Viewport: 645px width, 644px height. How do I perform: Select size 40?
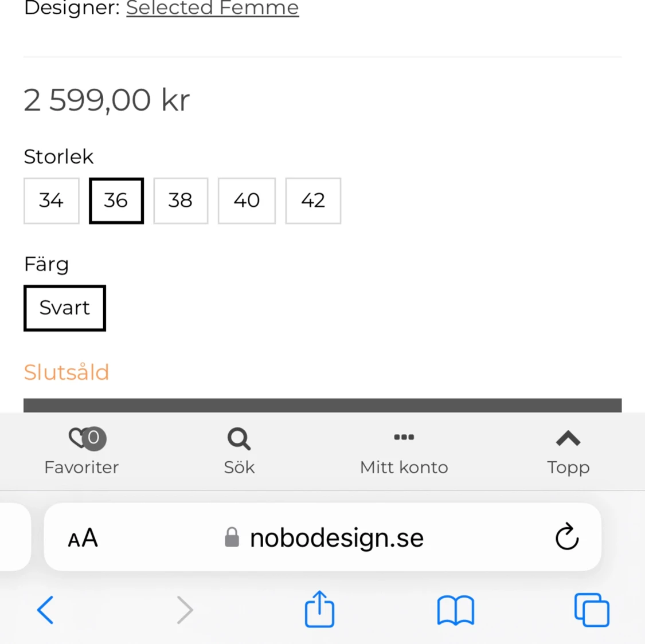pos(247,201)
